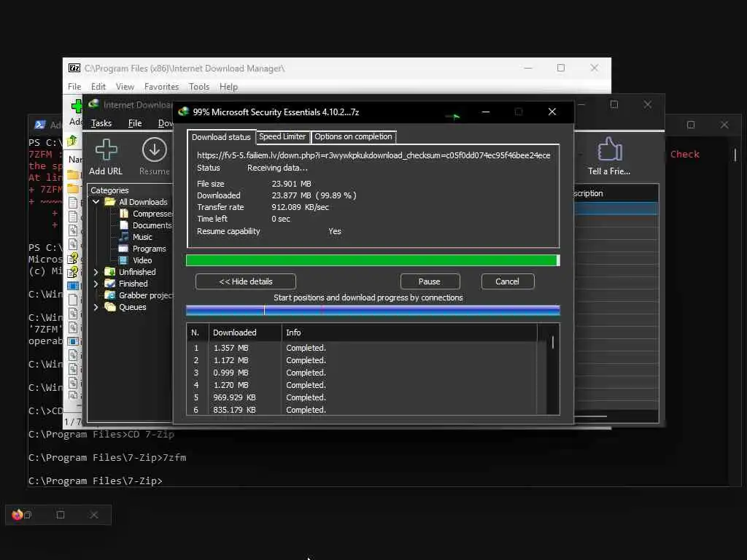Open the Options on completion tab
The image size is (747, 560).
353,136
